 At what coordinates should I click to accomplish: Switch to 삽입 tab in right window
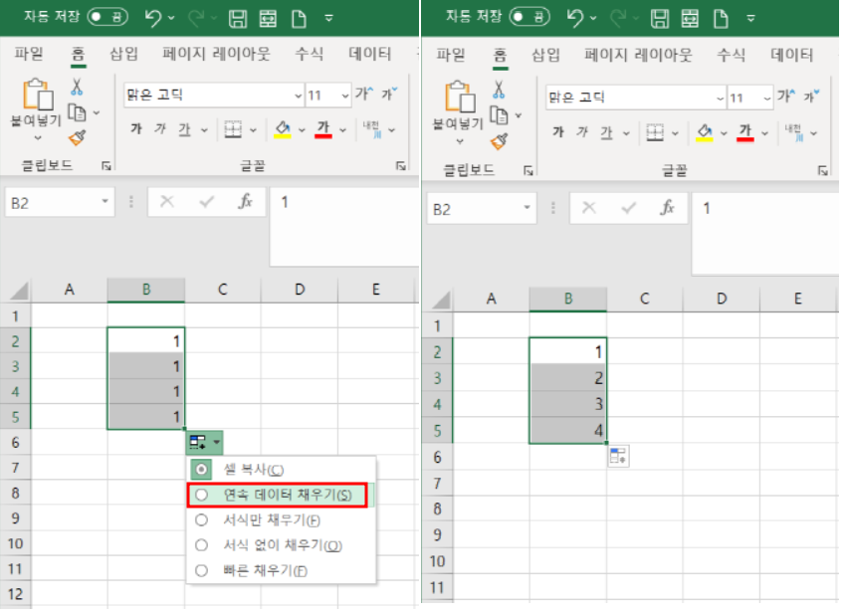545,55
